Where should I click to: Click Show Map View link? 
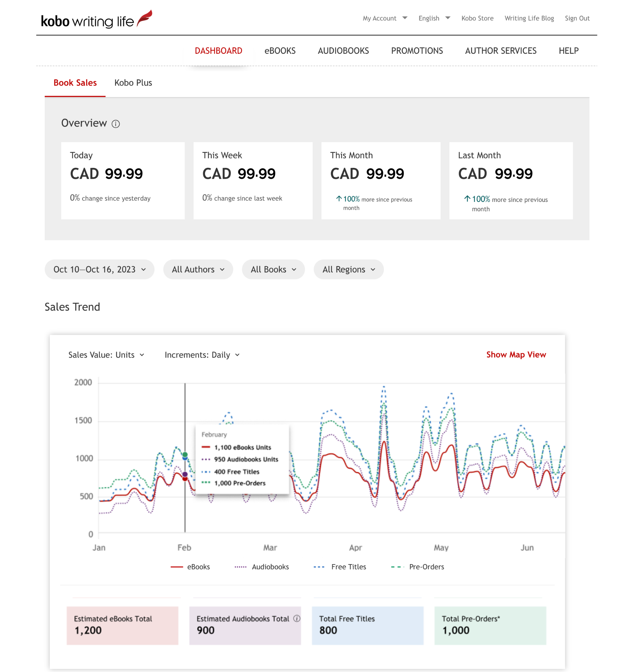pyautogui.click(x=516, y=354)
